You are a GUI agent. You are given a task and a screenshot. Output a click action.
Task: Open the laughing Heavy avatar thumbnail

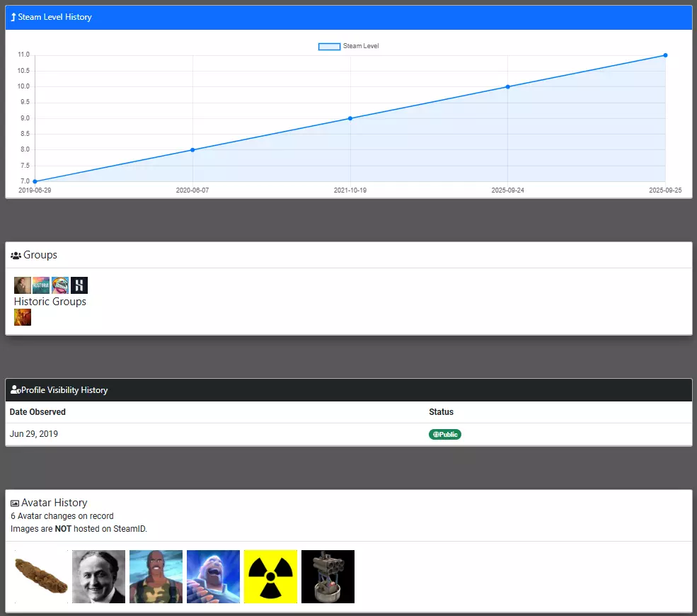214,576
